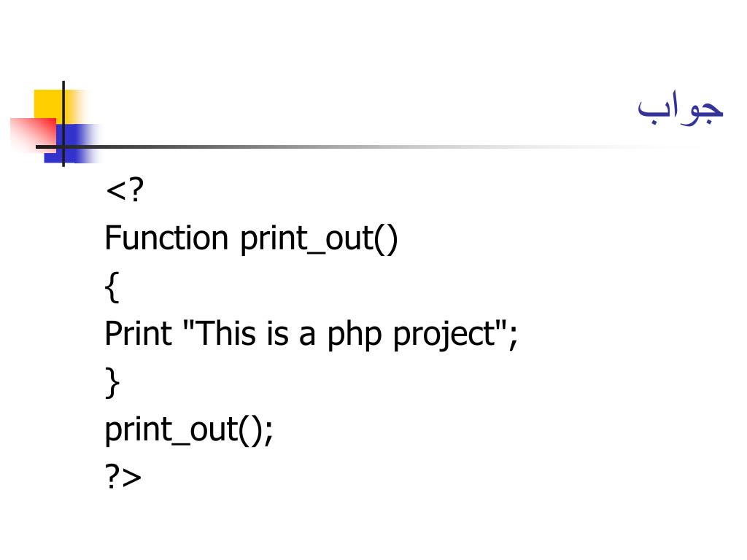Image resolution: width=747 pixels, height=560 pixels.
Task: Click the opening PHP tag <?
Action: (x=124, y=190)
